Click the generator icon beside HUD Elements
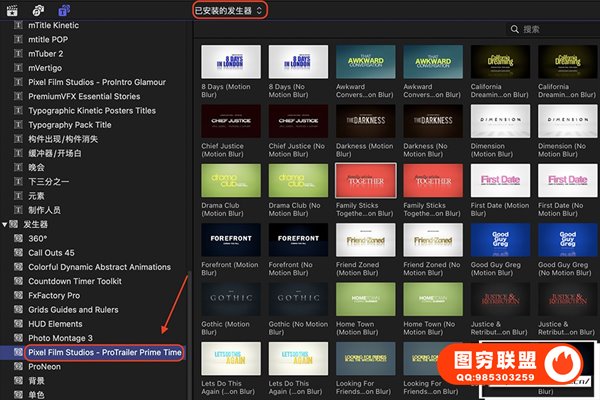The image size is (600, 400). (19, 324)
